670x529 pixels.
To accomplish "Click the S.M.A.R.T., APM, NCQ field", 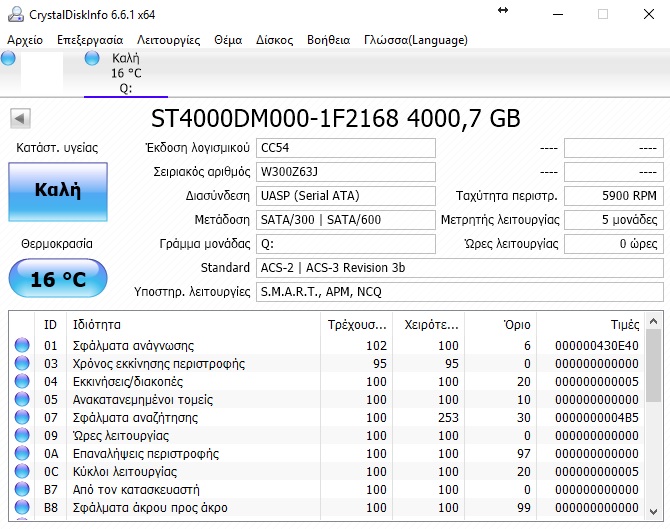I will click(x=460, y=292).
